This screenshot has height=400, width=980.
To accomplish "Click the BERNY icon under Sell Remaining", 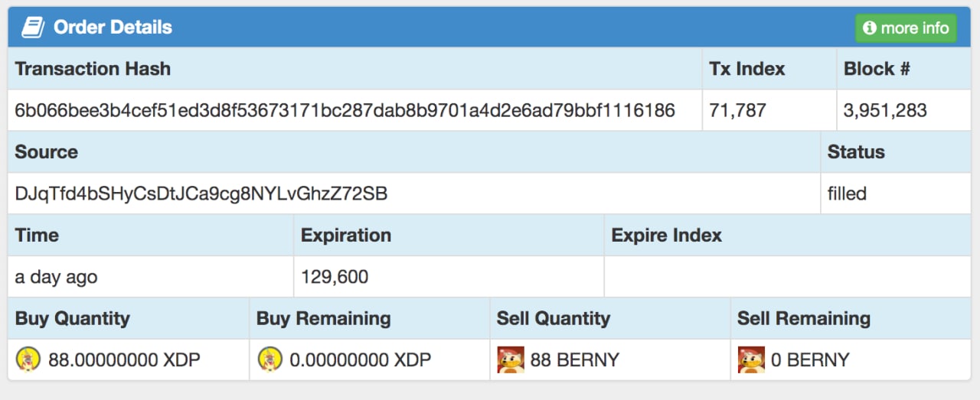I will pyautogui.click(x=751, y=359).
